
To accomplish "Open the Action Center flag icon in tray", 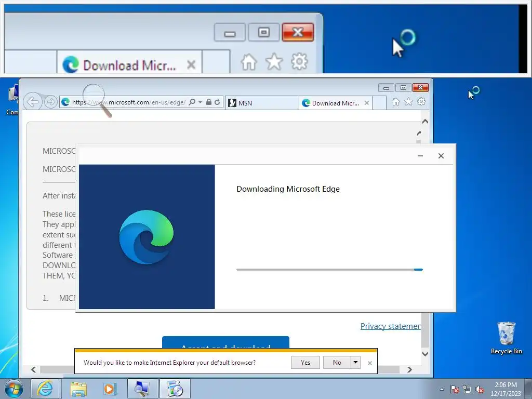I will click(x=455, y=389).
